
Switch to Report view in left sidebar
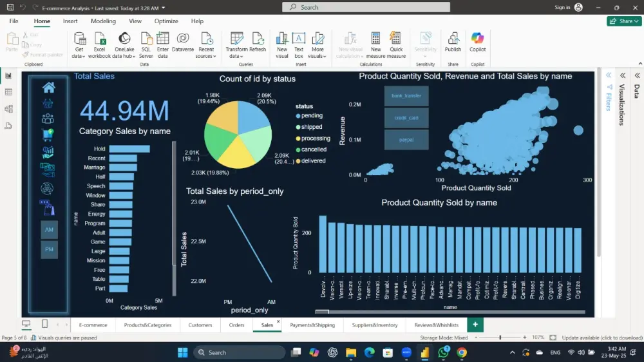coord(8,75)
